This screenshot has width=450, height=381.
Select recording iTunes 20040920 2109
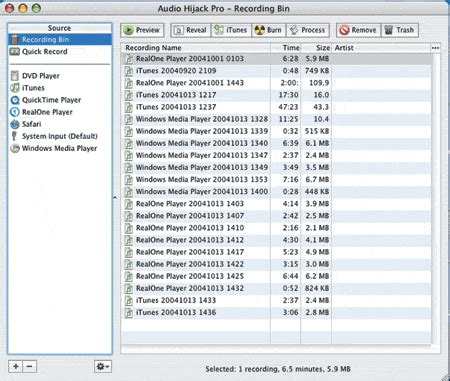(277, 71)
